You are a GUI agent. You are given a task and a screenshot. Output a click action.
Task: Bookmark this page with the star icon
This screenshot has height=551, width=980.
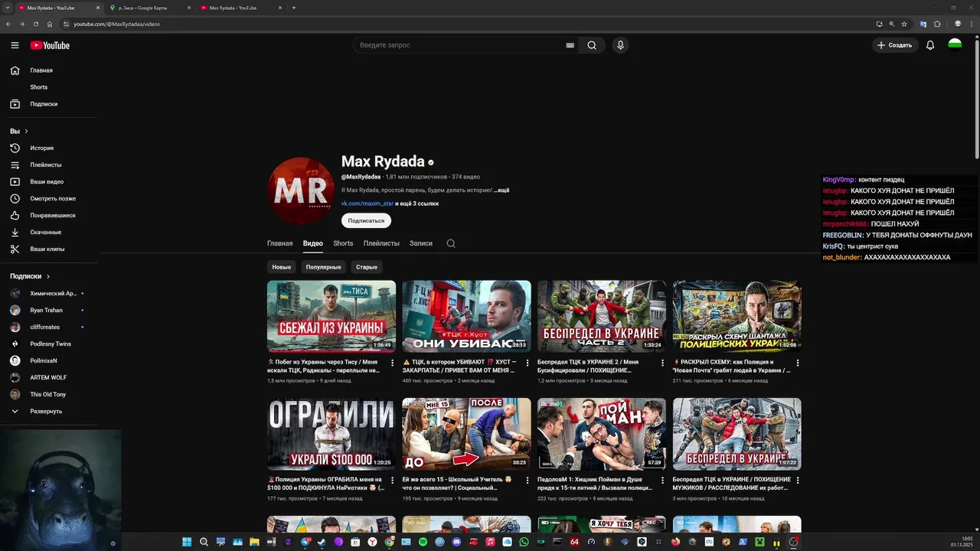(906, 24)
